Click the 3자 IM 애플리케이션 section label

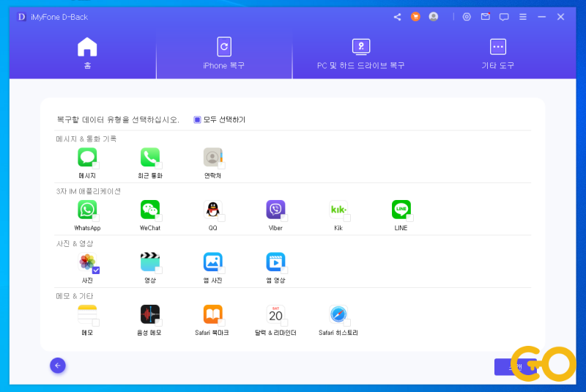89,191
